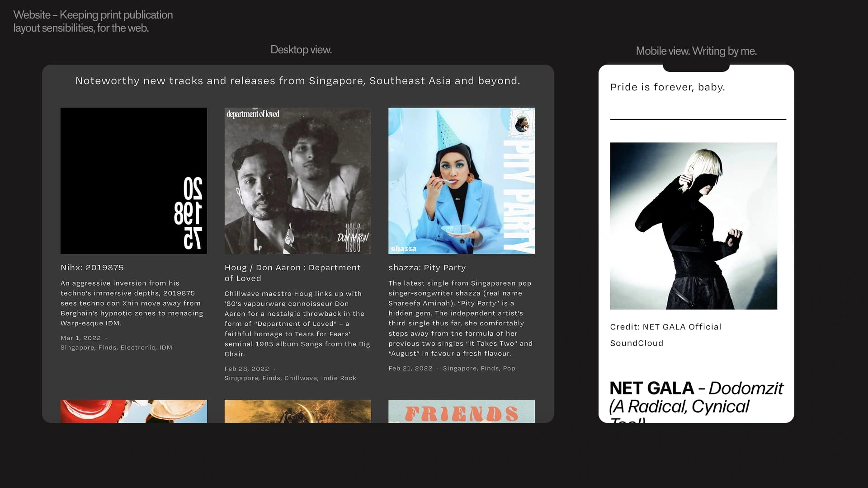The height and width of the screenshot is (488, 868).
Task: Open the Nihx 2019875 album cover
Action: (133, 180)
